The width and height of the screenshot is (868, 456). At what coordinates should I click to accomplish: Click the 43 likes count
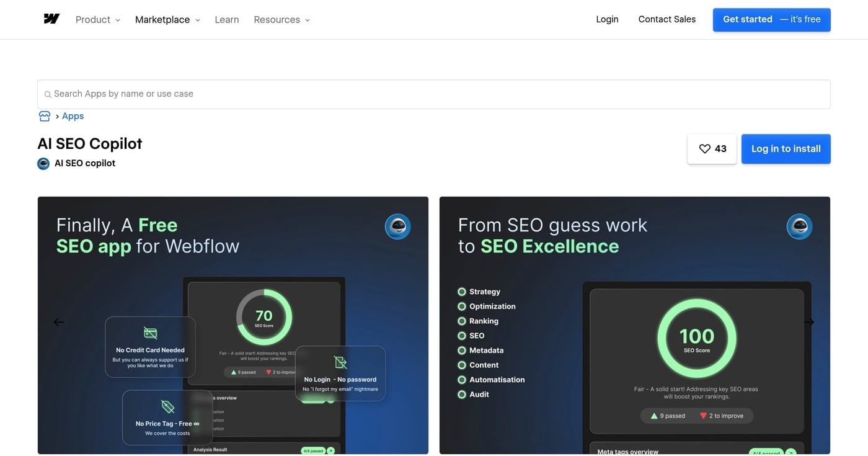[720, 149]
